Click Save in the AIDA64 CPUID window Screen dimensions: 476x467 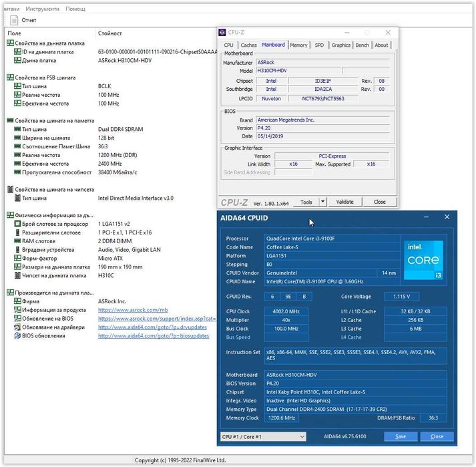pyautogui.click(x=401, y=436)
